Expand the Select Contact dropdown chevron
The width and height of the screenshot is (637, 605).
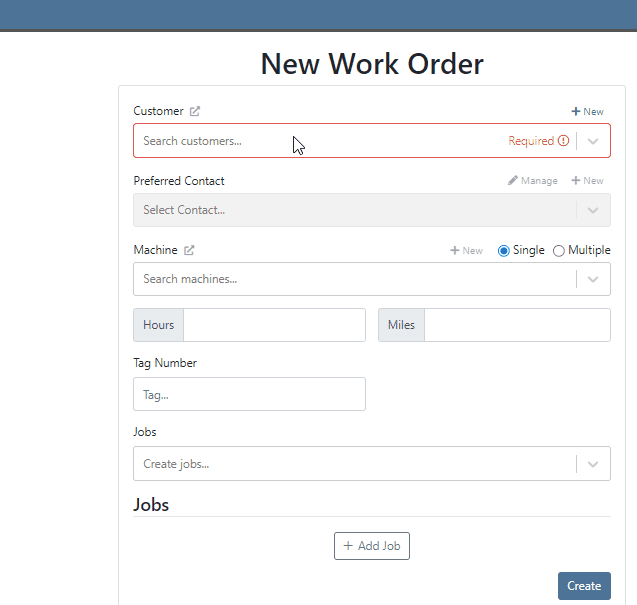[x=593, y=210]
